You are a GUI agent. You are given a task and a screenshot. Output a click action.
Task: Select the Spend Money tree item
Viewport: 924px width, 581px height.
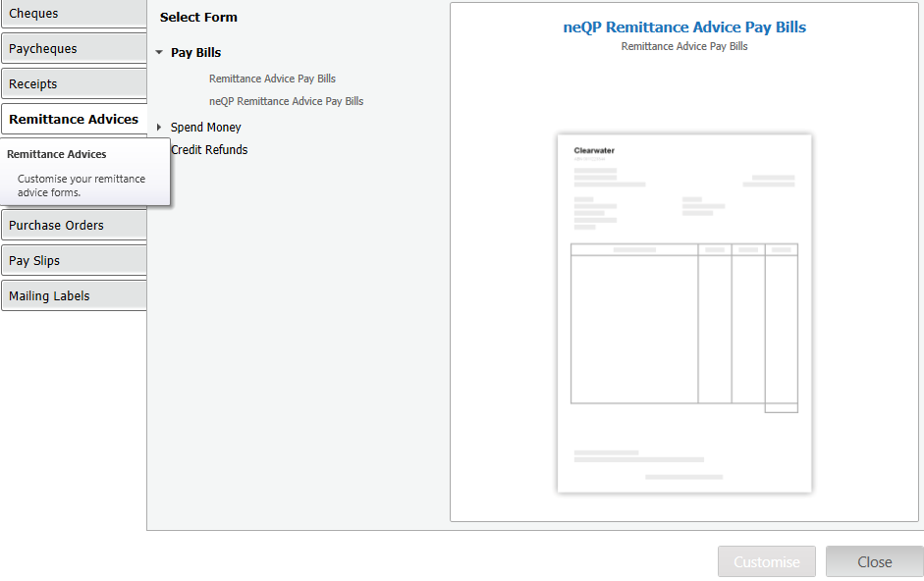tap(205, 128)
